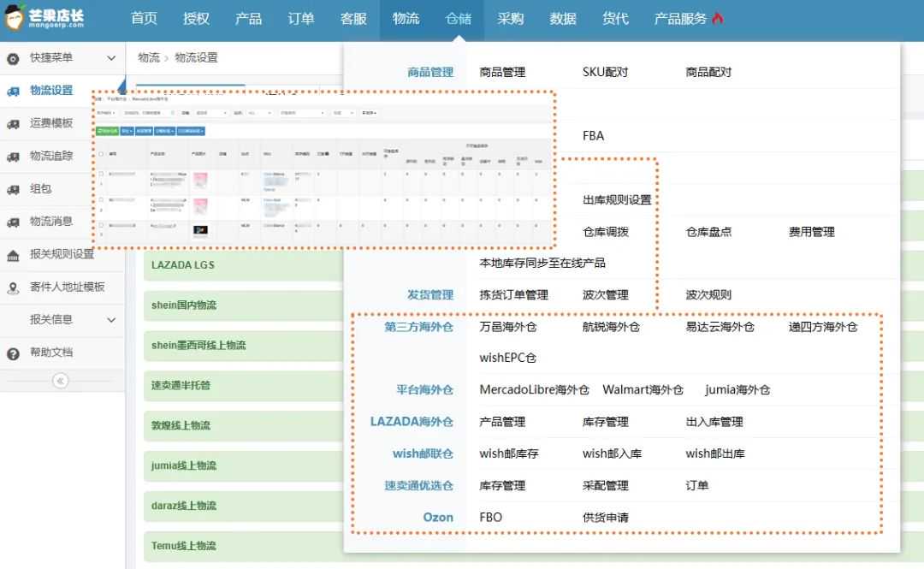The height and width of the screenshot is (569, 924).
Task: Select 物流 in the top navigation bar
Action: pos(406,18)
